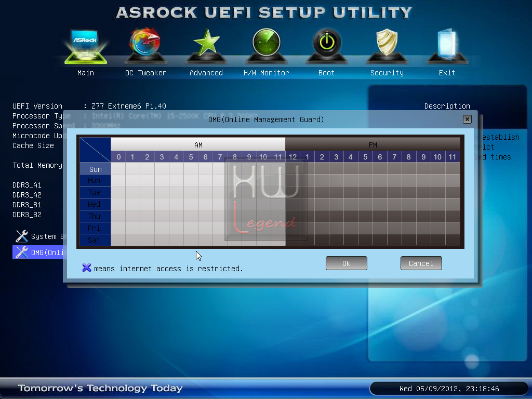The image size is (532, 399).
Task: Select the Advanced green star icon
Action: [206, 46]
